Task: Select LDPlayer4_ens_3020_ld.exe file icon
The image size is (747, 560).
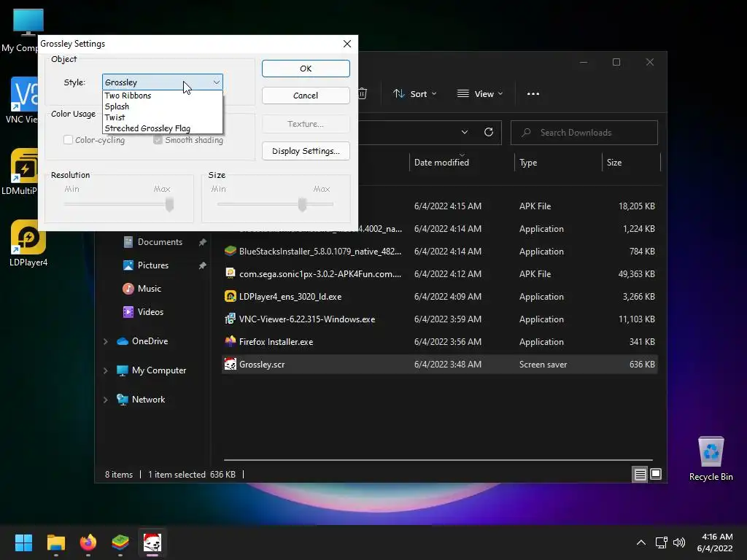Action: coord(230,296)
